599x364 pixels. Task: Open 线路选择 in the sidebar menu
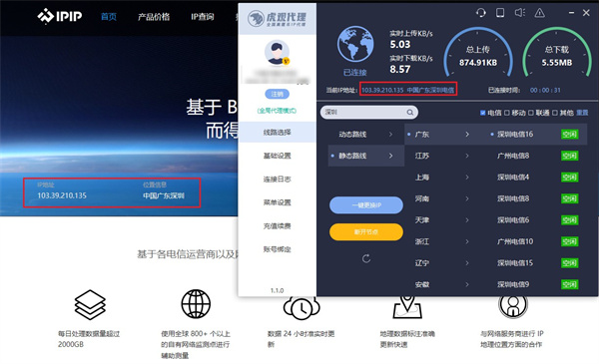(277, 132)
